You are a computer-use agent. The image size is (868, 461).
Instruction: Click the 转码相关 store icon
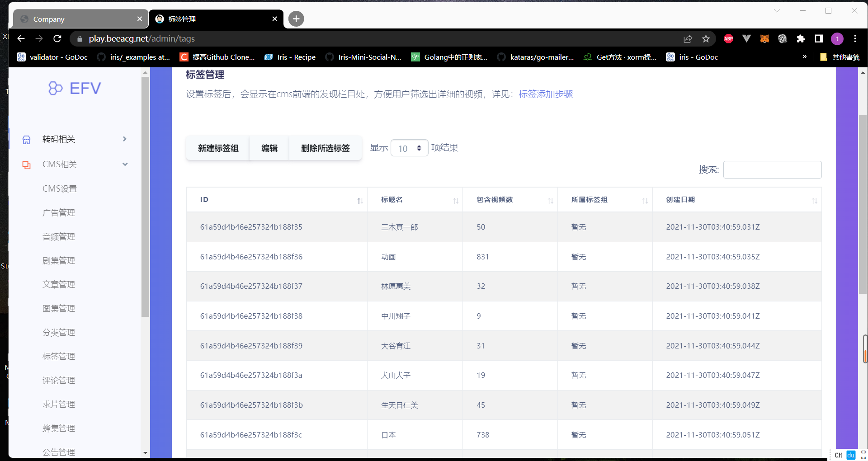(x=27, y=140)
